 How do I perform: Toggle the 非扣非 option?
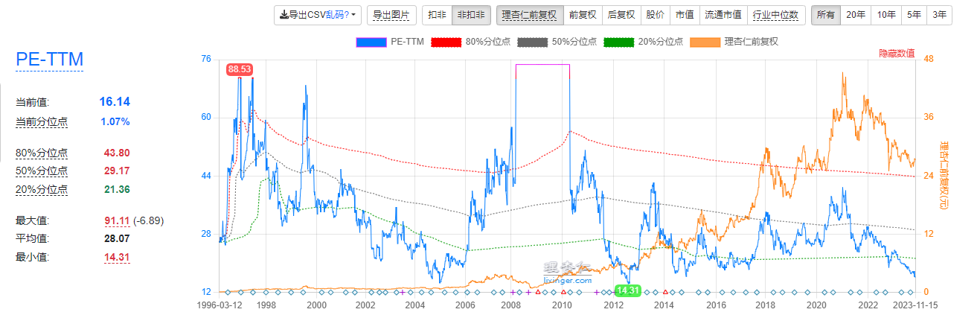coord(470,14)
